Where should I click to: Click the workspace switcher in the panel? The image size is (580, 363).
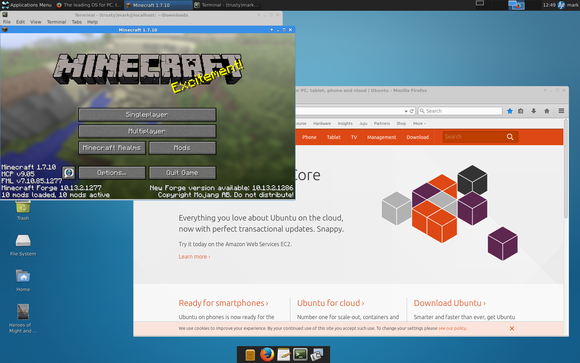point(516,5)
